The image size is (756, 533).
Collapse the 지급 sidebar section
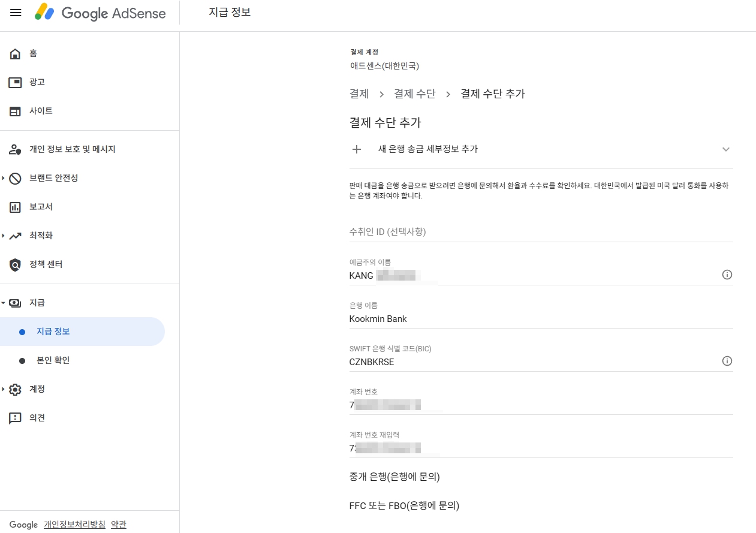(3, 303)
